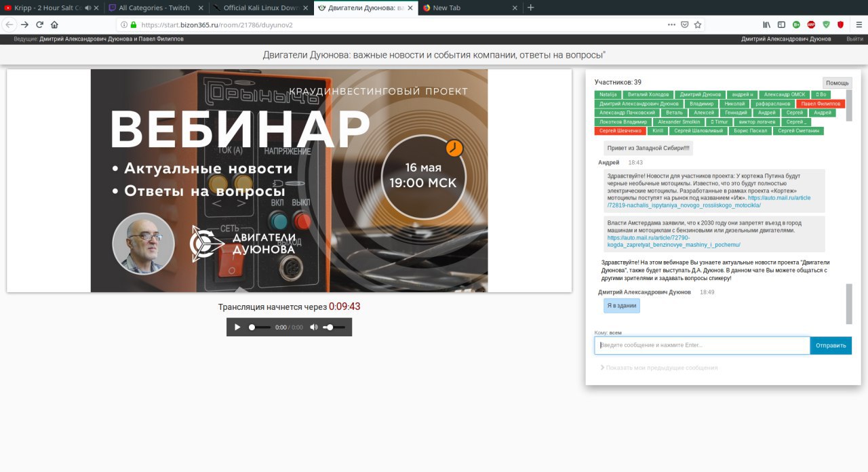Open the green B+ extension

coord(796,24)
